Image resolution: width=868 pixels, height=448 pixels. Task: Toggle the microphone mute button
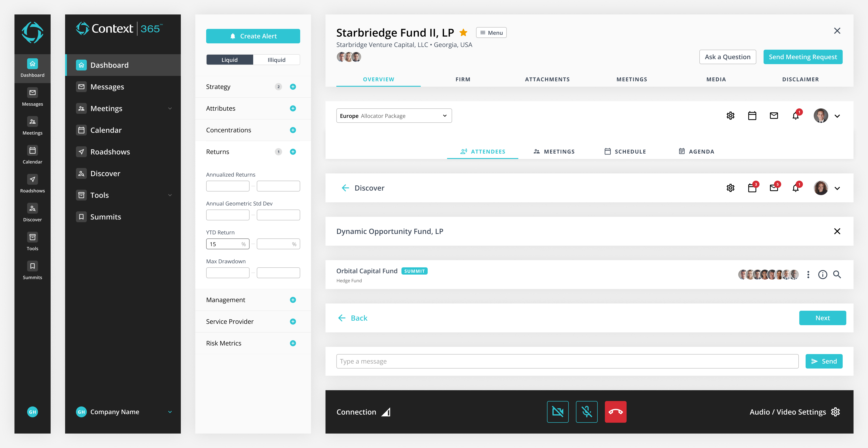pyautogui.click(x=587, y=412)
